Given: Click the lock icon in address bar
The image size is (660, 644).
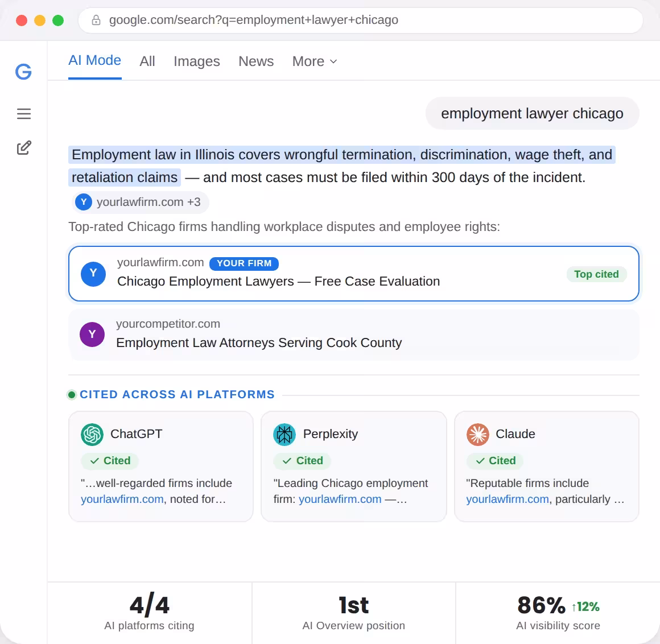Looking at the screenshot, I should [x=96, y=20].
